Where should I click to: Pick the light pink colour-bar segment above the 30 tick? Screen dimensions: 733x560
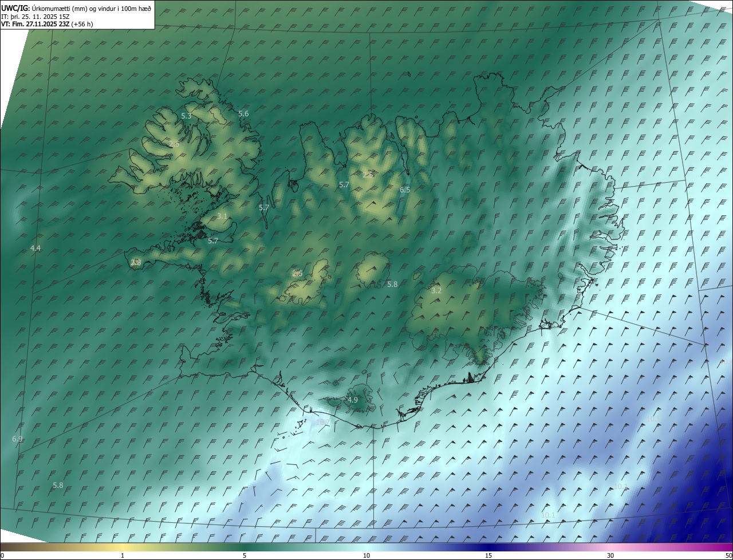[x=610, y=547]
